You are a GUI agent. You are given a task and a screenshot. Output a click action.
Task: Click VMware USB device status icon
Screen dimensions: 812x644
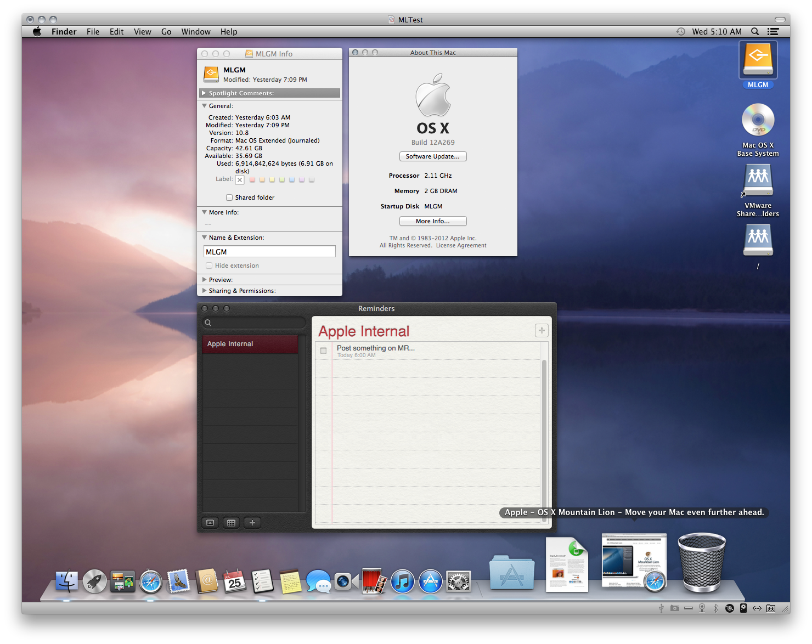click(x=661, y=608)
